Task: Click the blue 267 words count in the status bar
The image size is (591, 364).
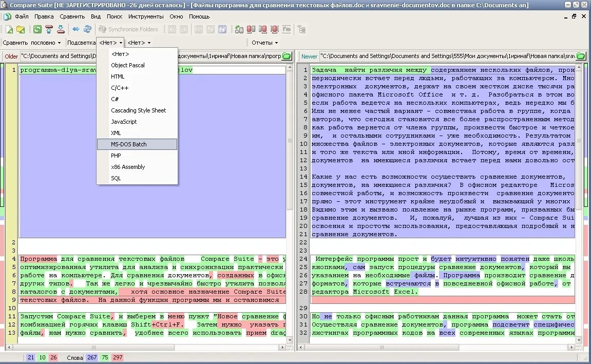Action: click(x=92, y=358)
